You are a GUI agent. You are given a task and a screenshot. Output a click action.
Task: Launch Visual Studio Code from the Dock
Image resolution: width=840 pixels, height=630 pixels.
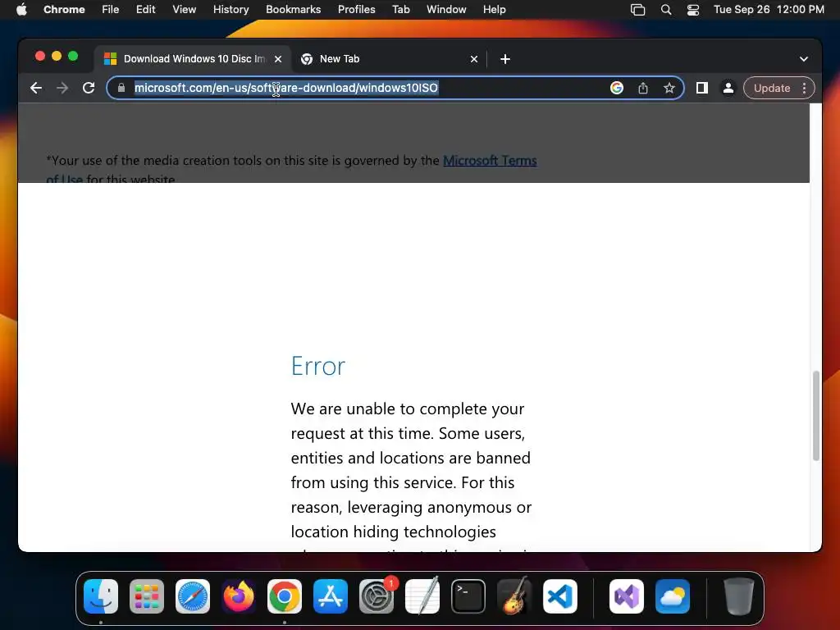(559, 596)
